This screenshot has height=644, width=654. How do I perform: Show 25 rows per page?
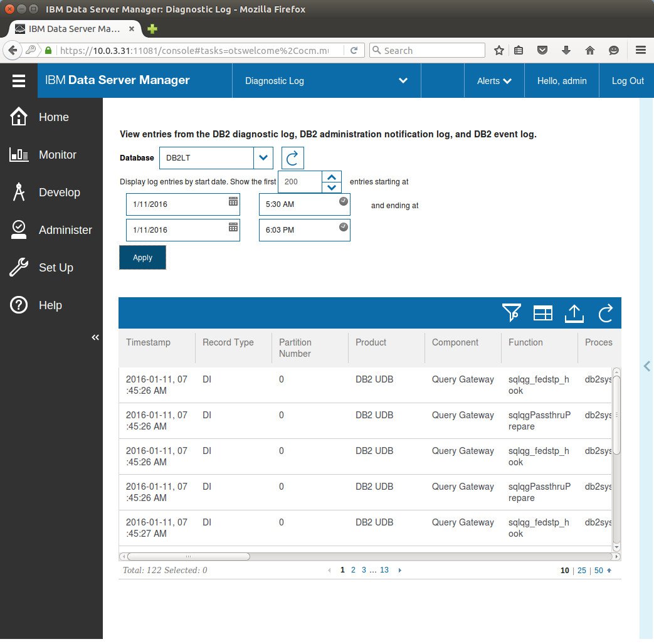pyautogui.click(x=581, y=570)
